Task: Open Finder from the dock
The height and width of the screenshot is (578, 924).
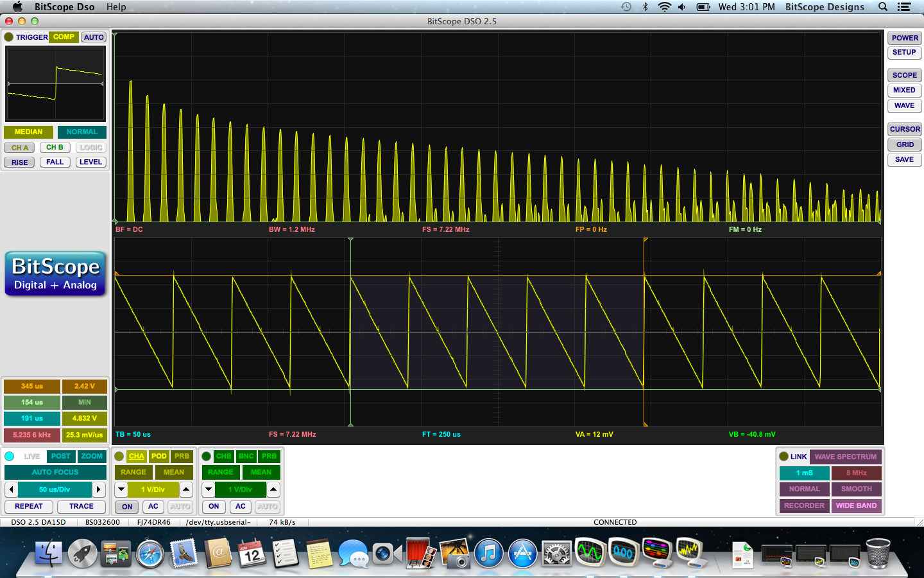Action: click(49, 553)
